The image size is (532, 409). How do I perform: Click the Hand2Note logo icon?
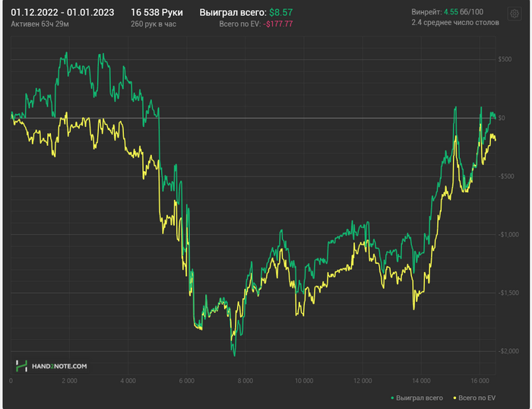22,366
